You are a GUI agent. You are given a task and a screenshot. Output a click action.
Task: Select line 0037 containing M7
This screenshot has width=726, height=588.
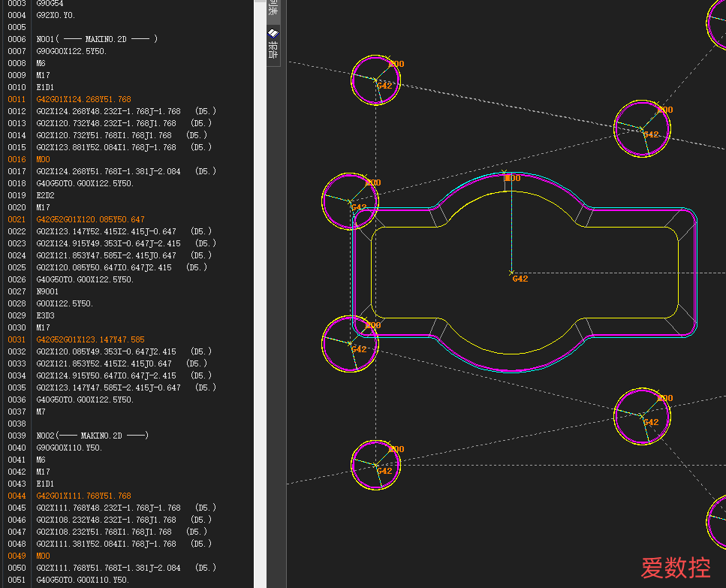pos(41,412)
